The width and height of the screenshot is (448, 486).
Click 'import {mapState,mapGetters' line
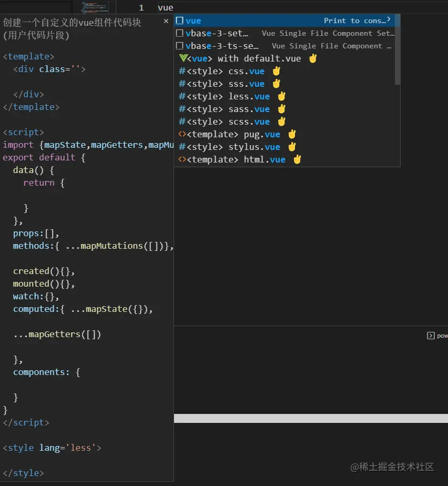coord(88,145)
